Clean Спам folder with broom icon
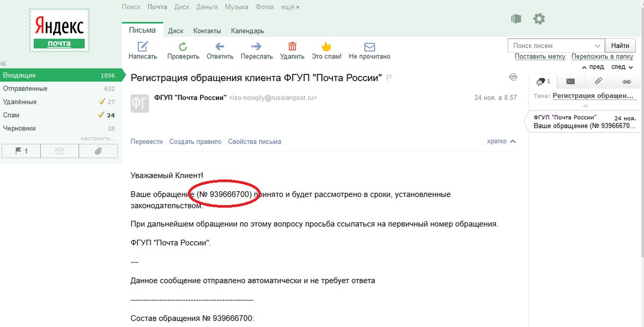Screen dimensions: 644x327 pos(101,115)
